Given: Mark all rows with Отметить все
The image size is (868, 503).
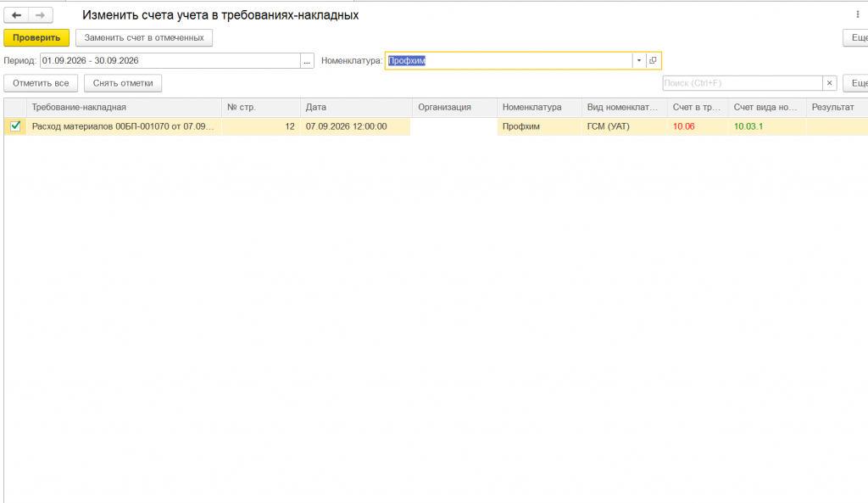Looking at the screenshot, I should 41,83.
